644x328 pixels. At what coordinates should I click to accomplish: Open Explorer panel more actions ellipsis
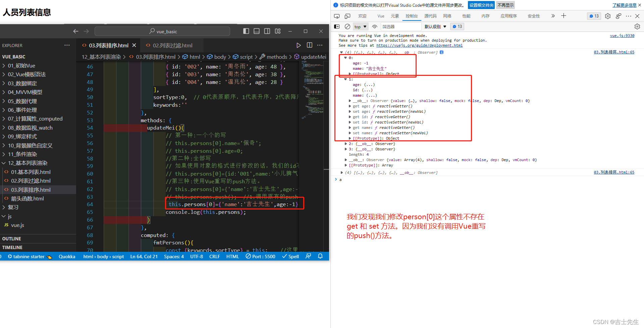point(67,45)
